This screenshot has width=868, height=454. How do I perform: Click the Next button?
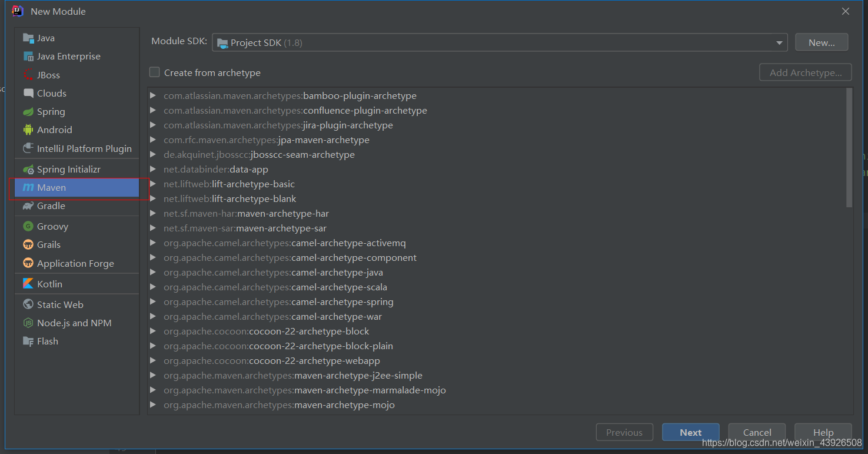pyautogui.click(x=690, y=432)
